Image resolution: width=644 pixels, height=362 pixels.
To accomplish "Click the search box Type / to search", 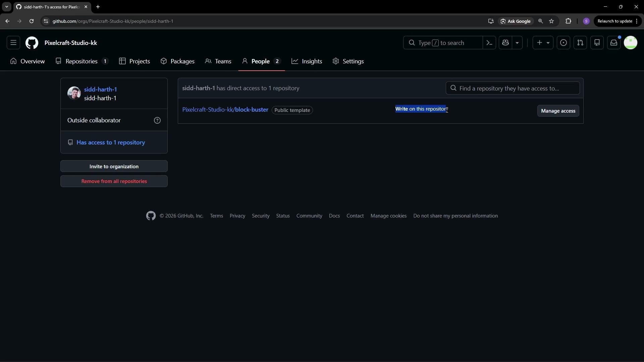I will [x=443, y=43].
